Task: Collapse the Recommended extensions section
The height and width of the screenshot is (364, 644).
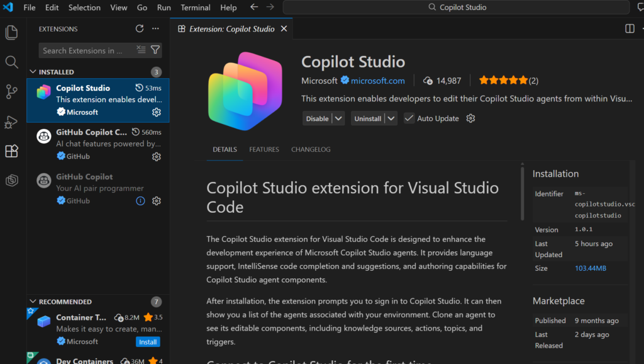Action: pos(34,302)
